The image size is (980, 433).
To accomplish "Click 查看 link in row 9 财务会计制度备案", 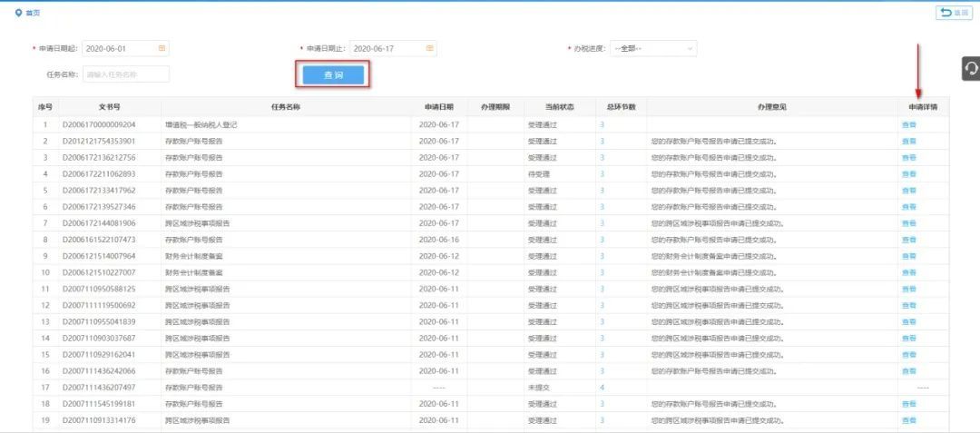I will 908,256.
